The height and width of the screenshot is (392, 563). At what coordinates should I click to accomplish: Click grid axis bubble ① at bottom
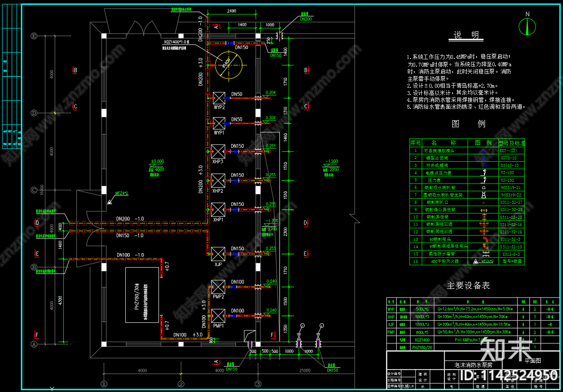point(104,384)
